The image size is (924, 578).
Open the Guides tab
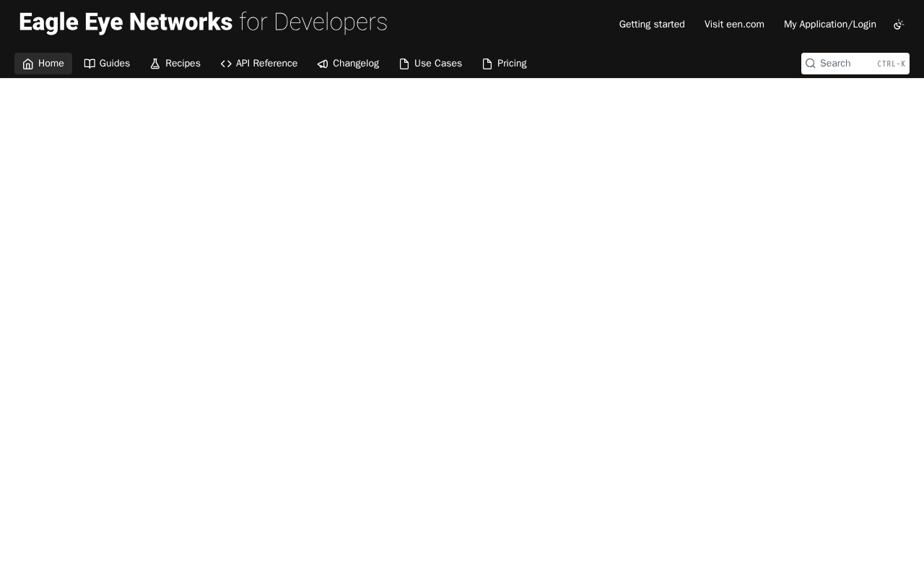click(107, 64)
